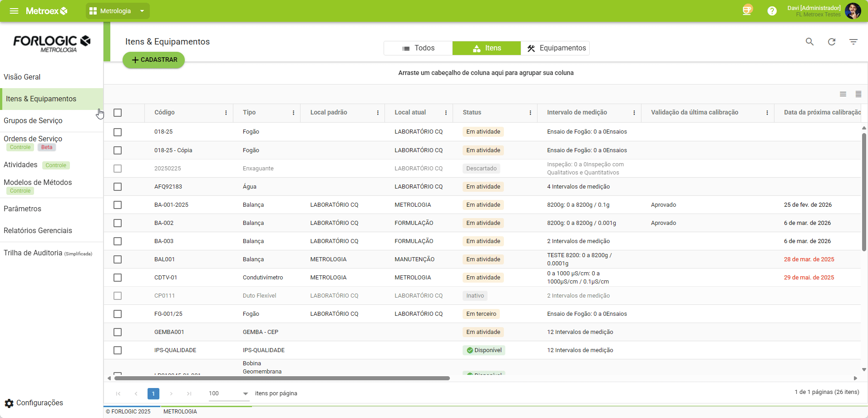Open the items per page dropdown
Image resolution: width=868 pixels, height=418 pixels.
tap(245, 393)
